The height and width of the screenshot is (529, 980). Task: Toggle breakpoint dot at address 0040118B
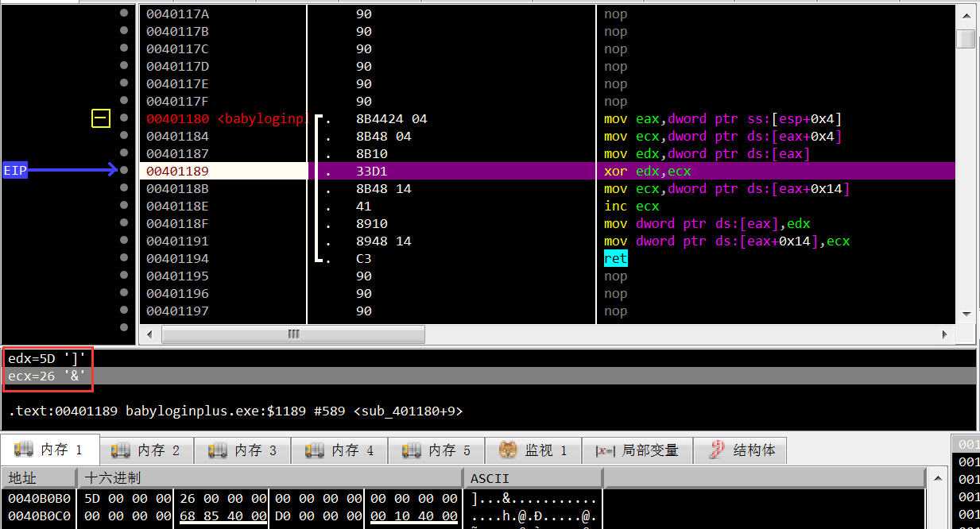123,188
